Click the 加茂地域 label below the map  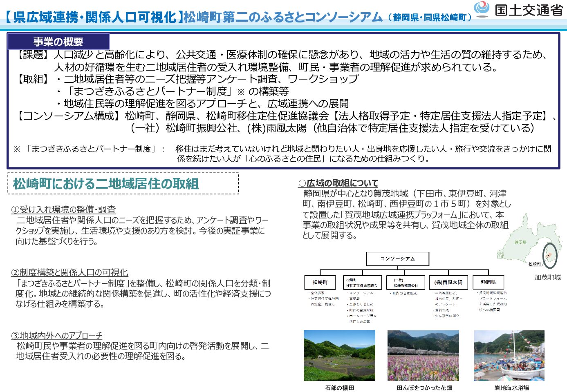547,277
